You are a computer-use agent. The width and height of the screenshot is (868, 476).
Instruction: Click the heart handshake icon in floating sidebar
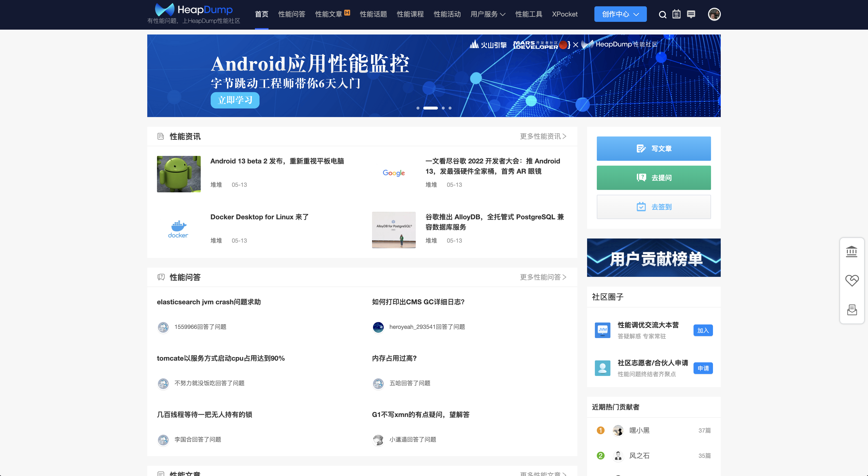coord(851,280)
